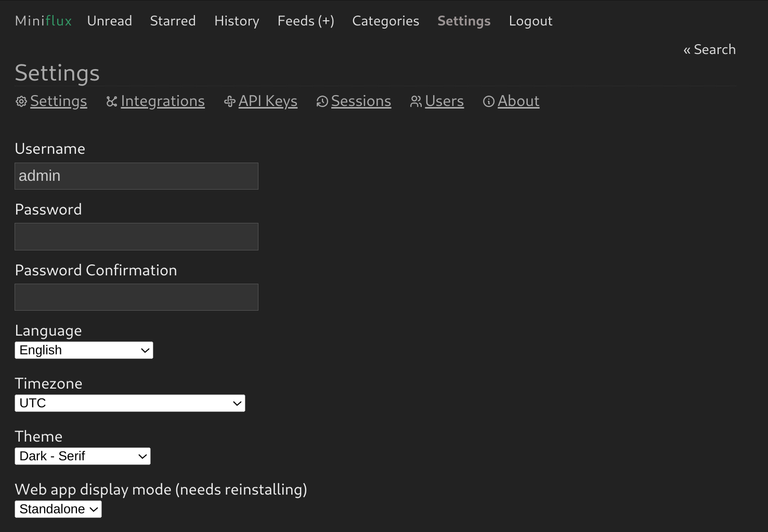
Task: Click the About info circle icon
Action: (489, 102)
